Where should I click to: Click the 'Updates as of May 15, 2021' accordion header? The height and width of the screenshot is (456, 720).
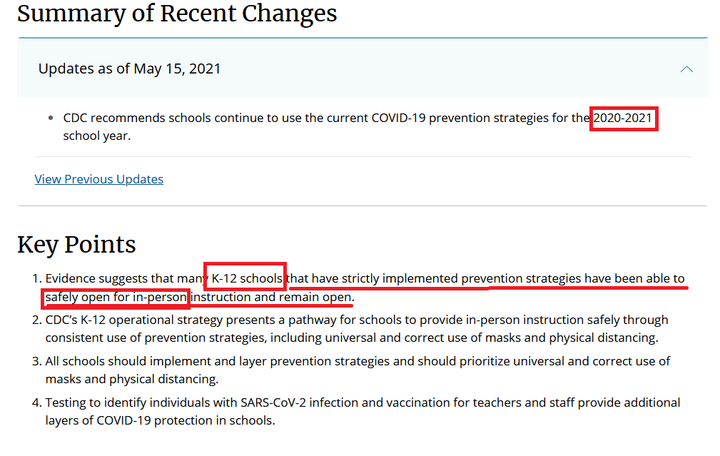pos(363,68)
